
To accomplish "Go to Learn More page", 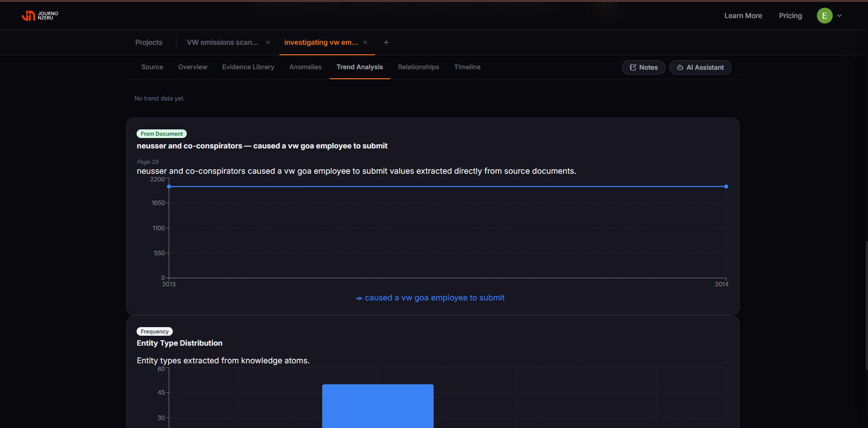I will click(743, 16).
